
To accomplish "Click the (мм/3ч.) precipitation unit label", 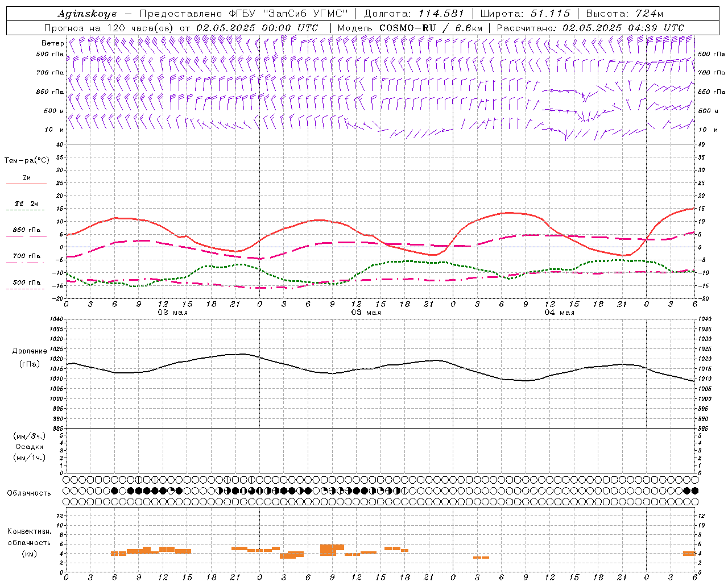I will tap(30, 436).
